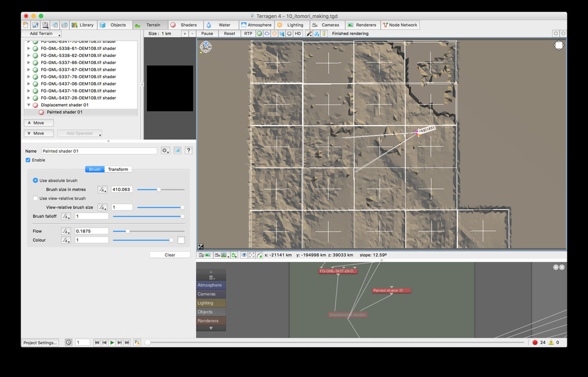
Task: Open the animation menu for Brush size in metres
Action: pyautogui.click(x=102, y=190)
